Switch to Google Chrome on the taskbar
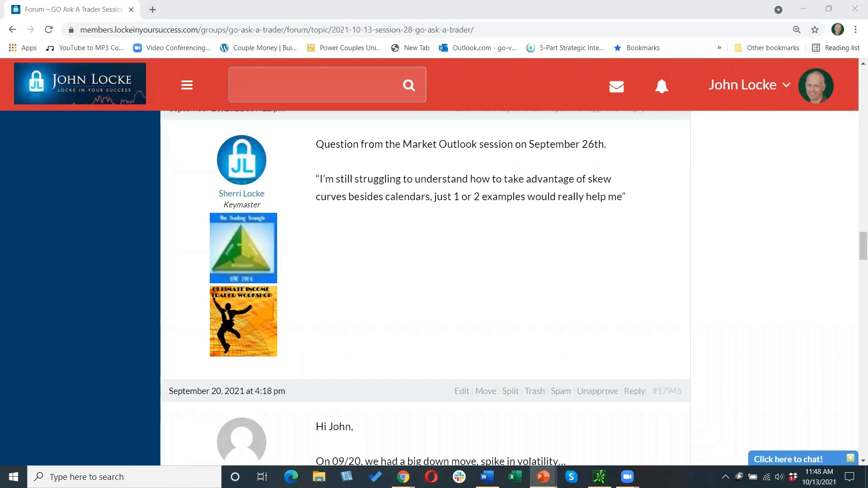The width and height of the screenshot is (868, 488). pos(403,477)
